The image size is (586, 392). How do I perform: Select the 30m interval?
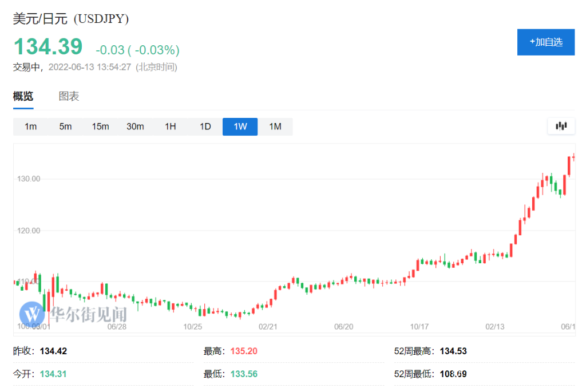tap(135, 126)
